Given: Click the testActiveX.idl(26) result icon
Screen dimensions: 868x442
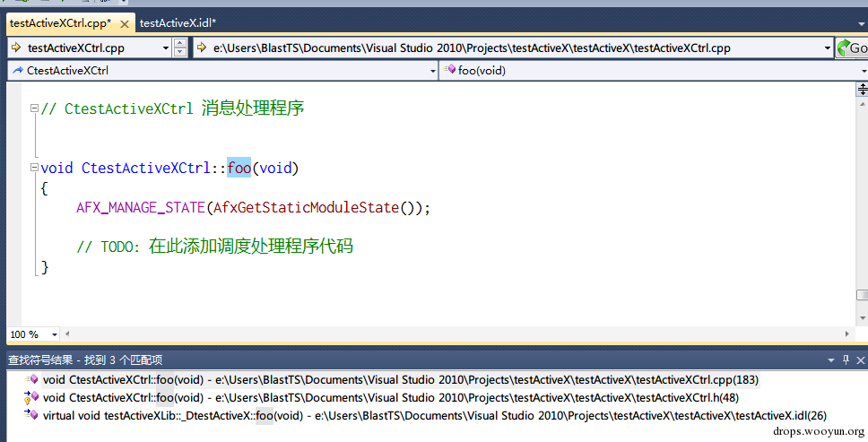Looking at the screenshot, I should coord(31,415).
